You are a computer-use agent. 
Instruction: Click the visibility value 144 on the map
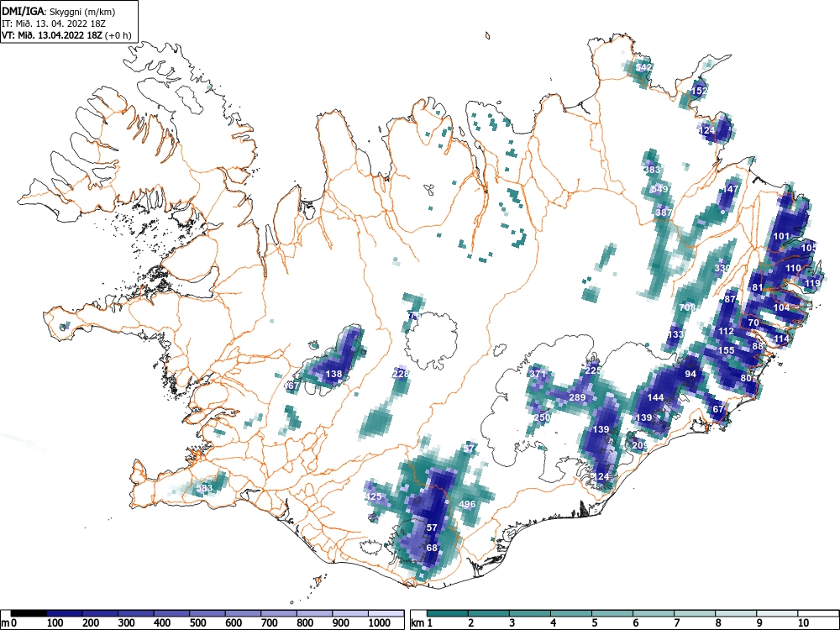pyautogui.click(x=656, y=397)
